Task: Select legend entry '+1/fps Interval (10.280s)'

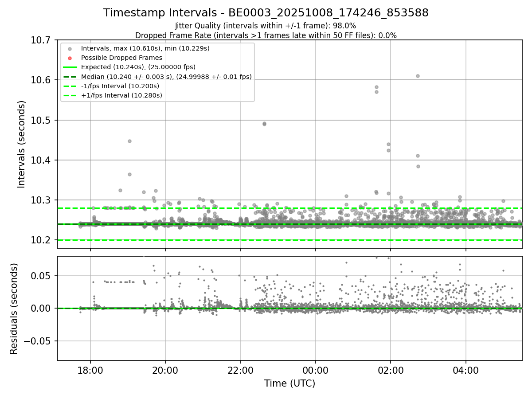Action: 121,95
